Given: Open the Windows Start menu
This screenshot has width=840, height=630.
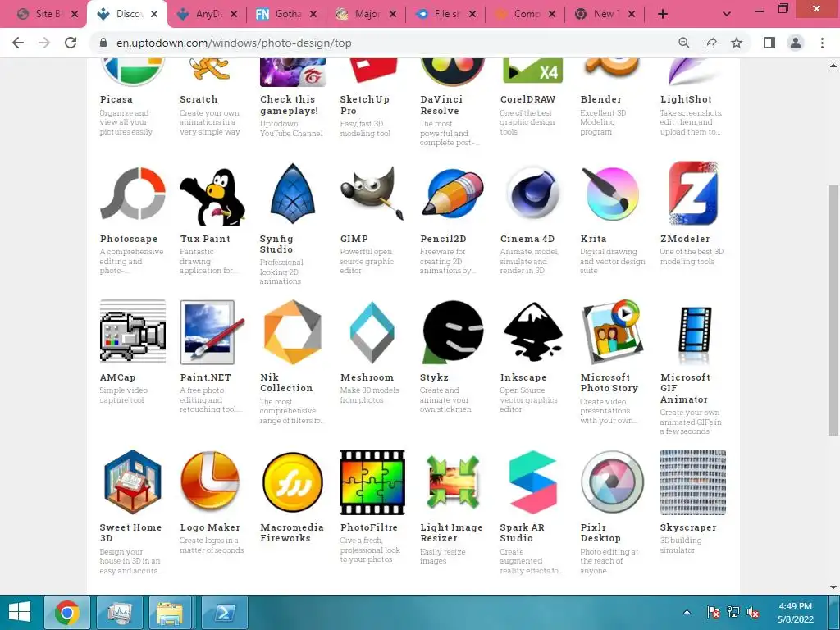Looking at the screenshot, I should point(20,612).
